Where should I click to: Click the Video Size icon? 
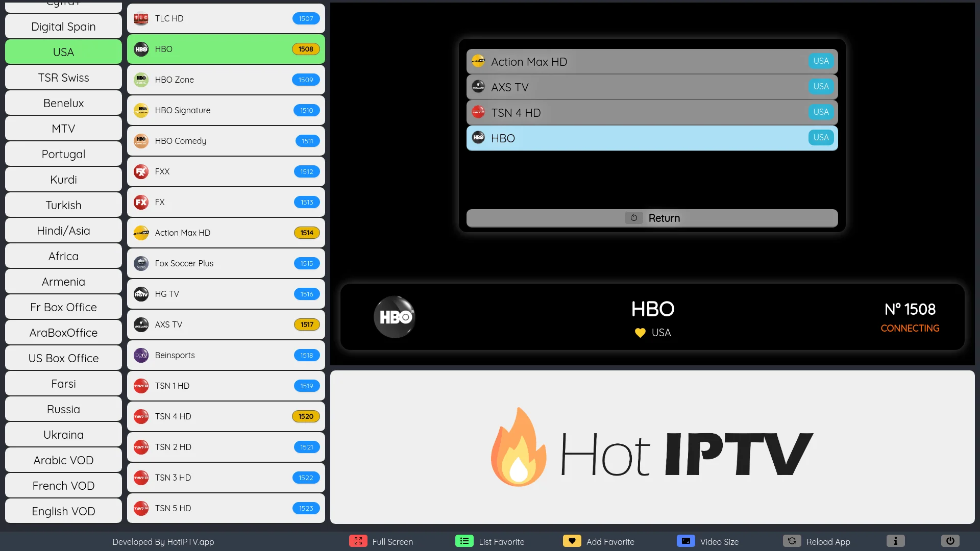click(686, 541)
